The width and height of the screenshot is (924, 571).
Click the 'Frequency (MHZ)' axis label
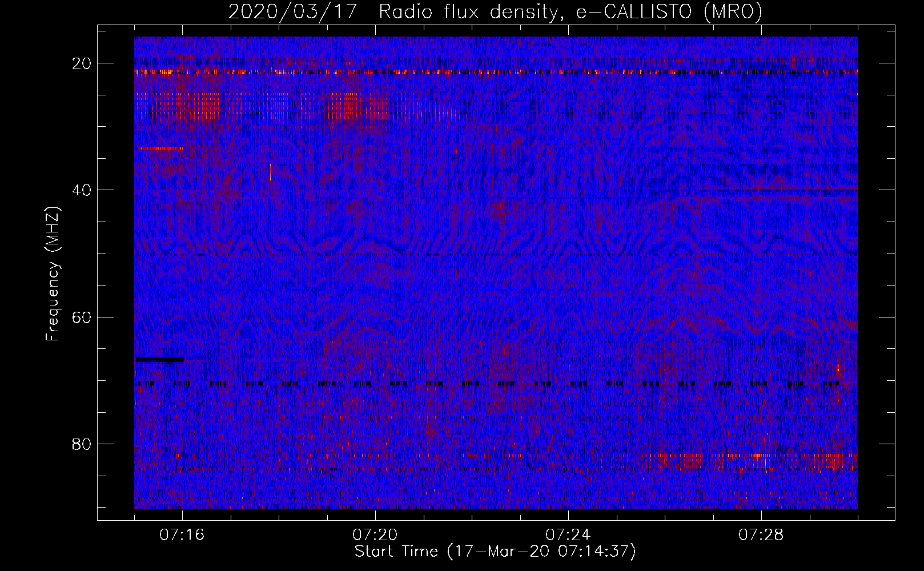pyautogui.click(x=53, y=274)
